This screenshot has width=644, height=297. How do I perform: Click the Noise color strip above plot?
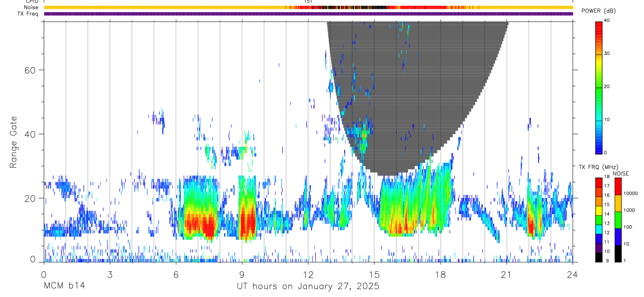click(x=308, y=7)
